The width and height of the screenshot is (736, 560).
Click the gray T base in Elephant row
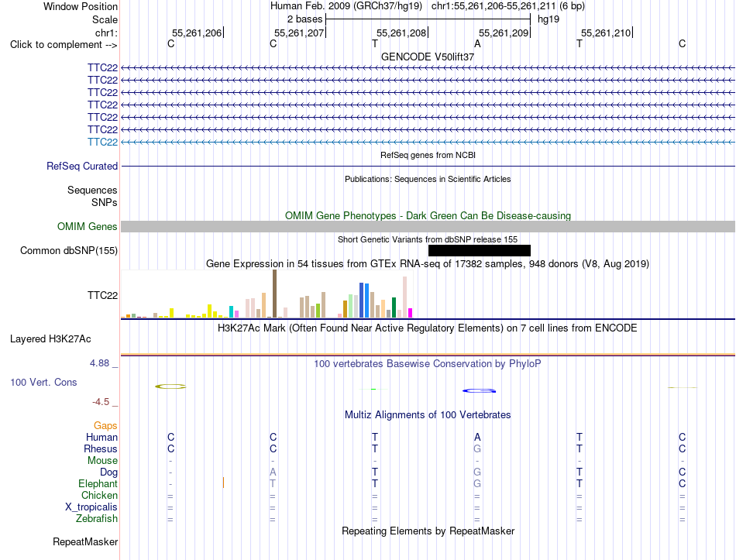pyautogui.click(x=273, y=484)
